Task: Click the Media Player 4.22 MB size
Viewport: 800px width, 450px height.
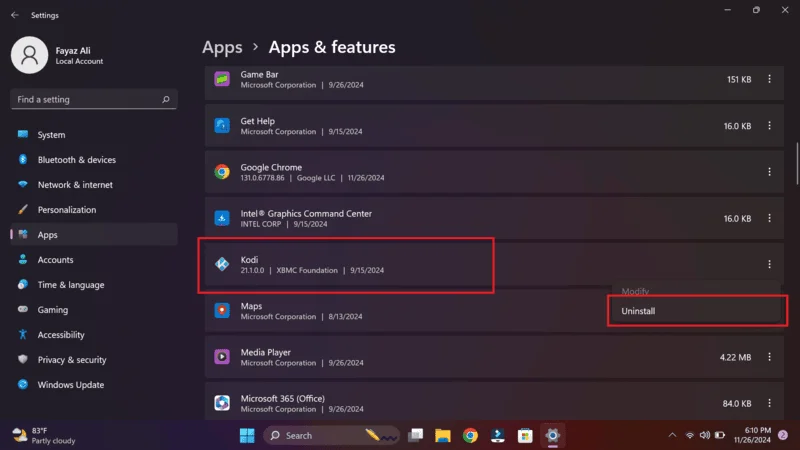Action: [x=735, y=357]
